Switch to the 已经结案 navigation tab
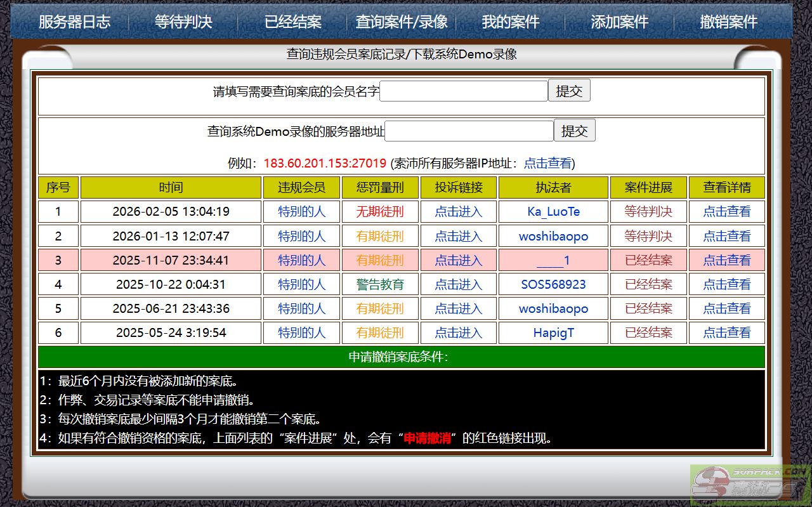This screenshot has height=507, width=812. (292, 22)
